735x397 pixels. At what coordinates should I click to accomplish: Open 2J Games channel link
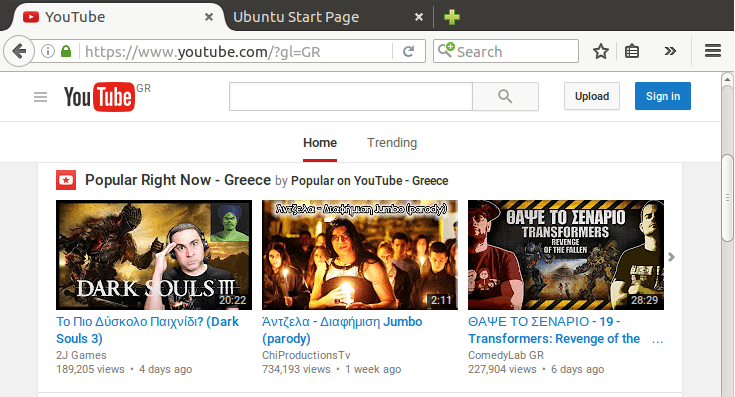pos(81,355)
